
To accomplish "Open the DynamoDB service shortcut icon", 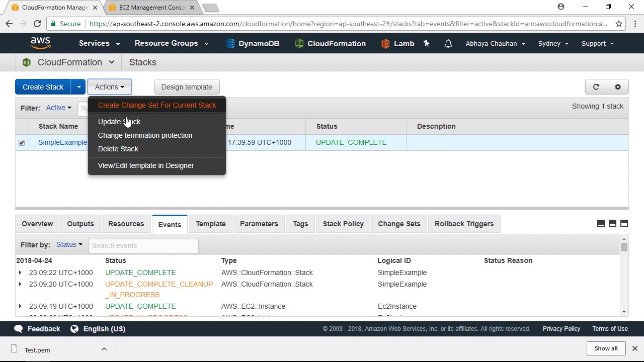I will [x=230, y=44].
